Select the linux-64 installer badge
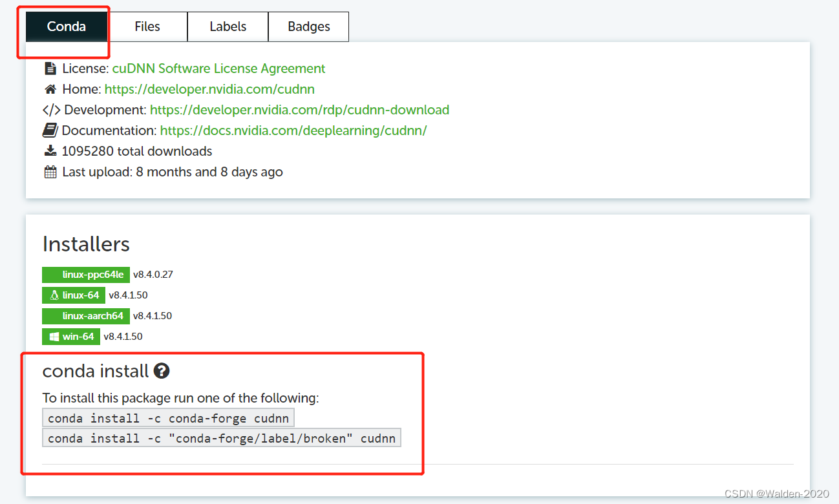 [74, 295]
